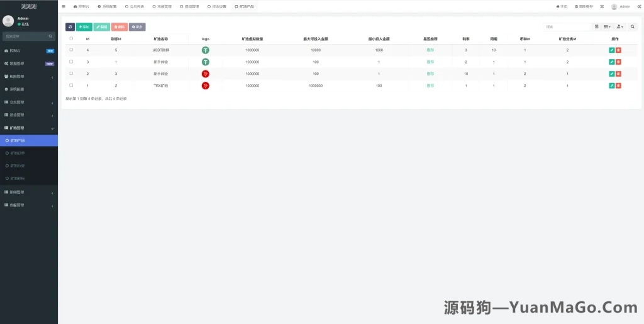644x324 pixels.
Task: Open the 更多 (more) toolbar button
Action: click(137, 26)
